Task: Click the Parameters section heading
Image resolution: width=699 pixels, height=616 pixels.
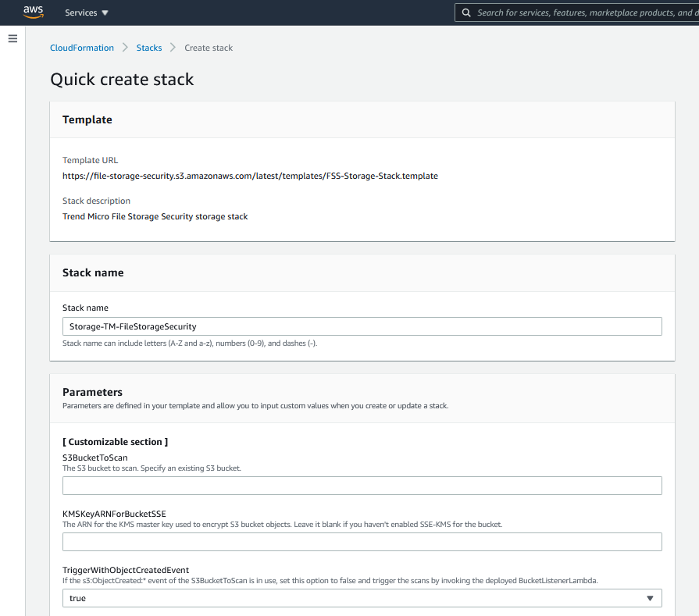Action: tap(92, 392)
